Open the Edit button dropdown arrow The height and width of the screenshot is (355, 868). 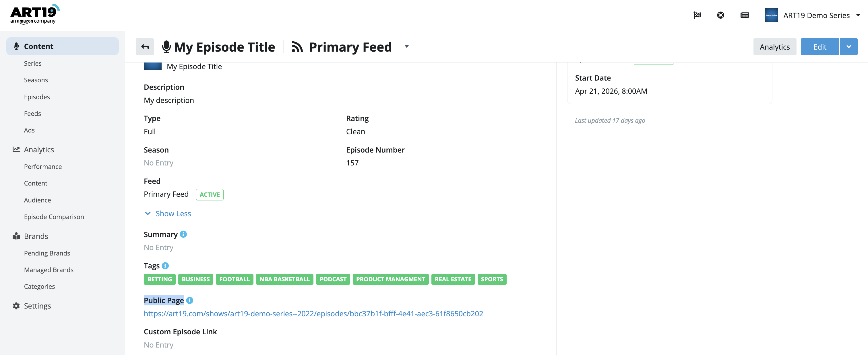[848, 47]
